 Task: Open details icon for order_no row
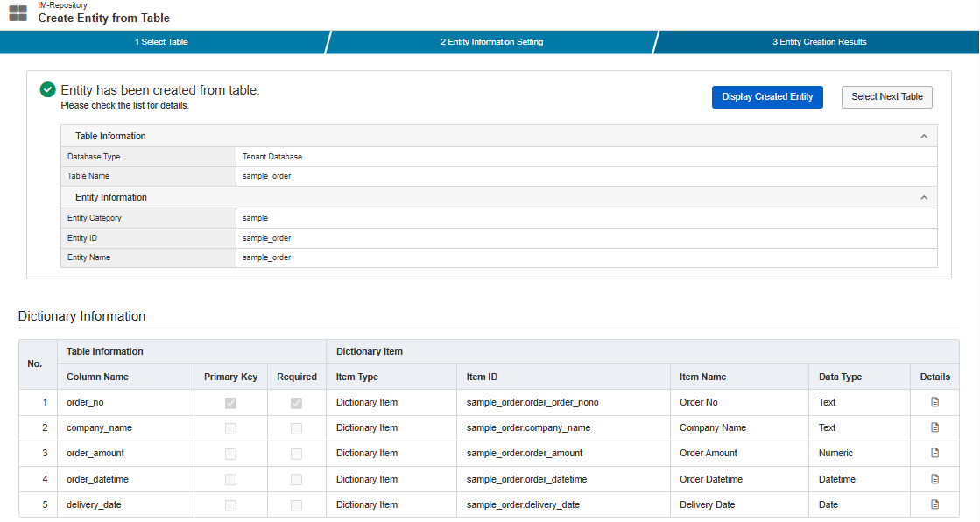pos(935,402)
